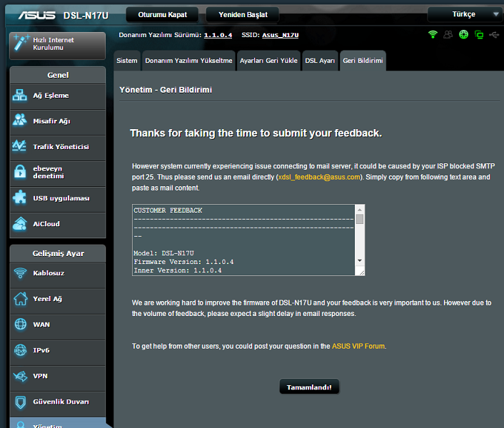504x428 pixels.
Task: Click the feedback textarea scroll up arrow
Action: point(360,210)
